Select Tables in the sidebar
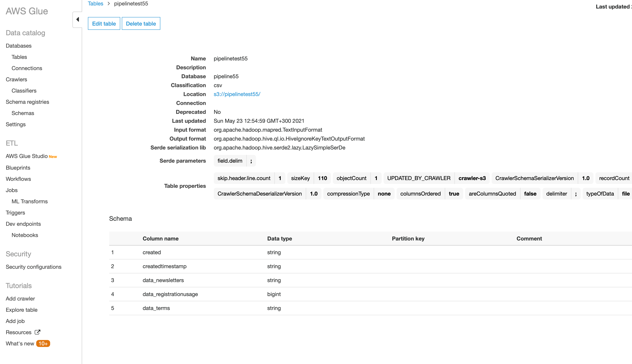This screenshot has height=364, width=632. pyautogui.click(x=19, y=57)
